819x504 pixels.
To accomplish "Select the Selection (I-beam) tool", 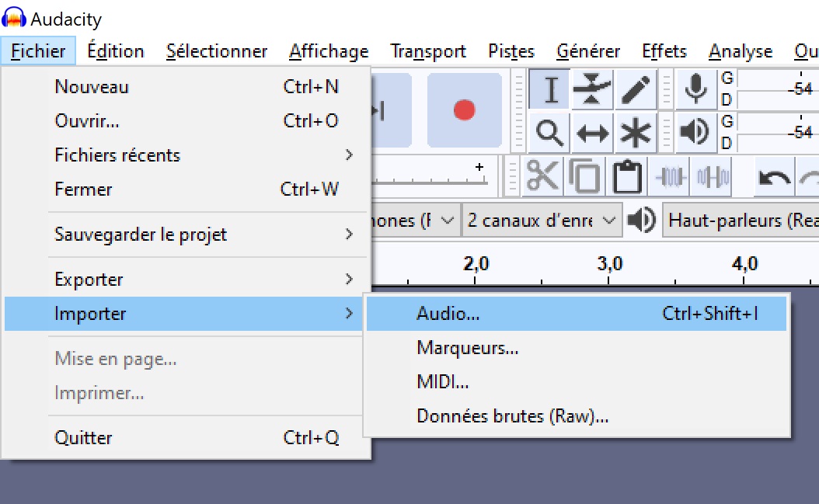I will coord(550,89).
